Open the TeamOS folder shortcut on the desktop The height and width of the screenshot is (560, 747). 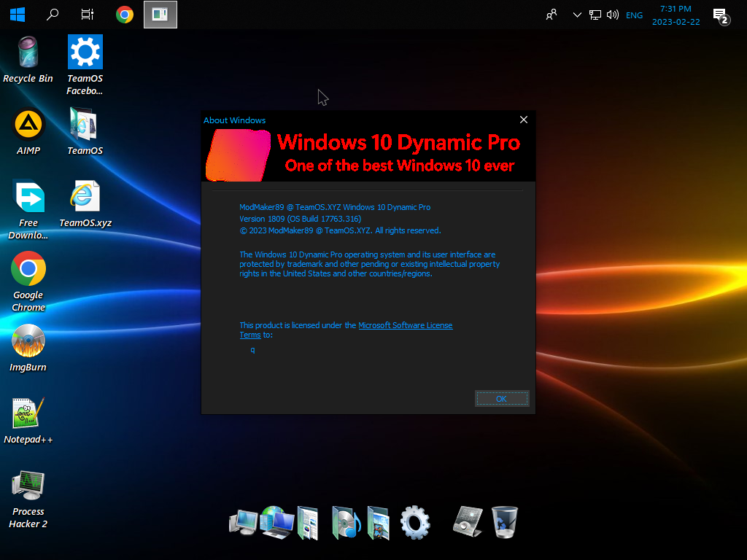85,132
